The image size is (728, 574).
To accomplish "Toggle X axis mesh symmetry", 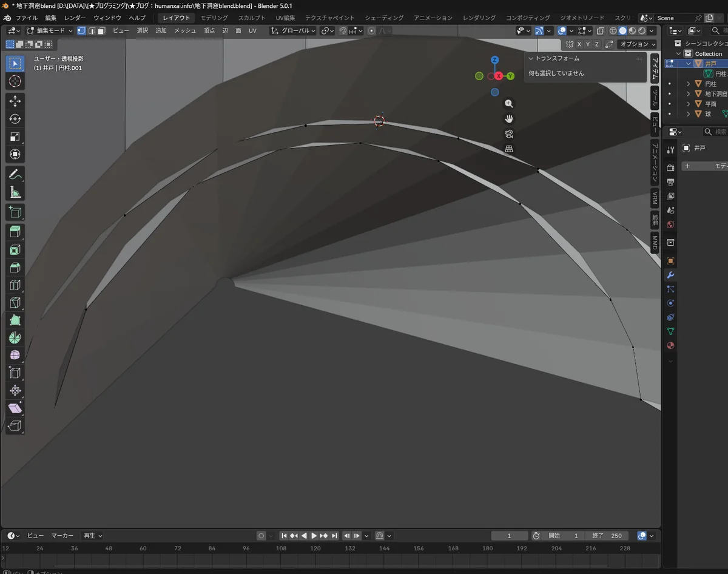I will [x=579, y=44].
